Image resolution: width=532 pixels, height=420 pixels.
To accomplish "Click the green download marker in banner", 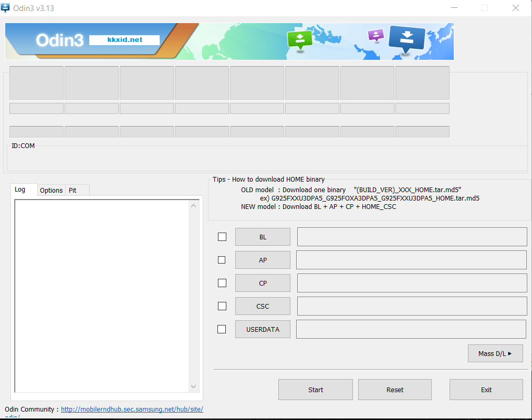I will point(299,40).
